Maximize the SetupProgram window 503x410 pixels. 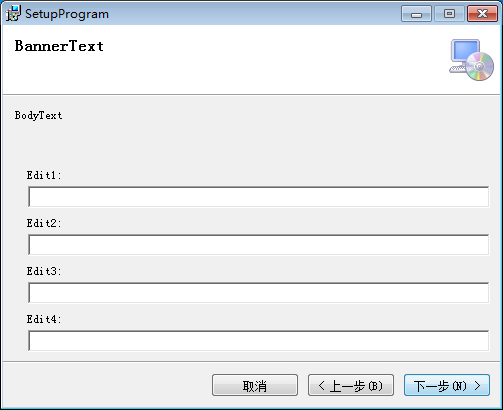(449, 14)
